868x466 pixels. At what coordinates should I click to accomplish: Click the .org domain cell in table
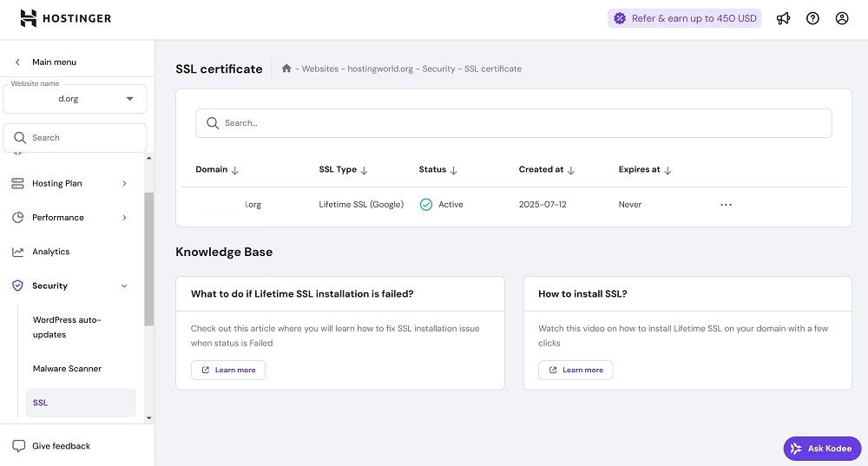(x=253, y=204)
